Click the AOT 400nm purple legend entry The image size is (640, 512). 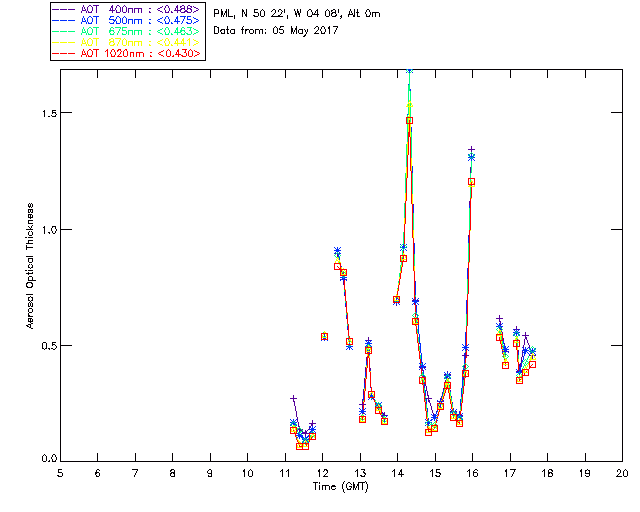pyautogui.click(x=127, y=7)
